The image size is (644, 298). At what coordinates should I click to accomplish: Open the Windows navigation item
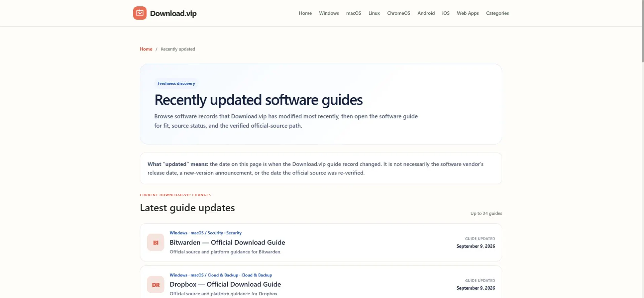click(x=329, y=13)
